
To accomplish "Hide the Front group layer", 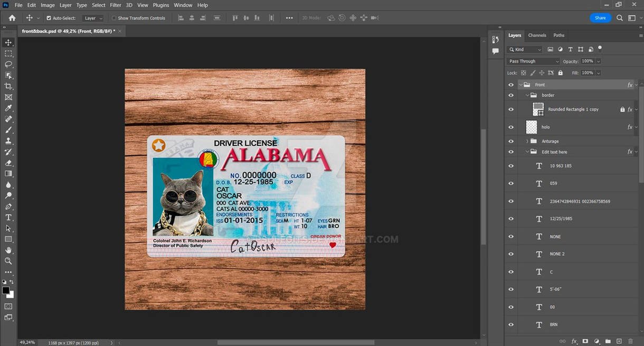I will tap(510, 85).
